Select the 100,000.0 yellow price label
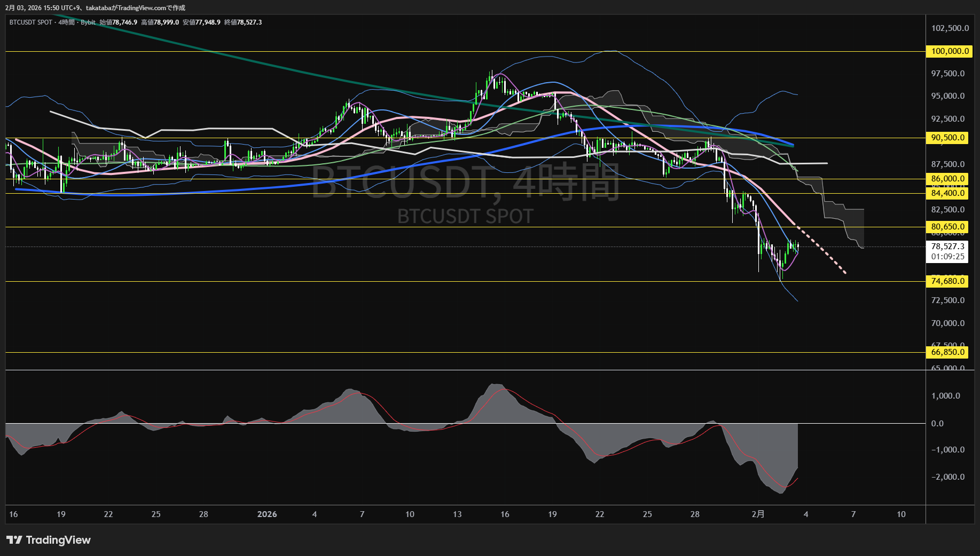Image resolution: width=980 pixels, height=556 pixels. coord(949,51)
